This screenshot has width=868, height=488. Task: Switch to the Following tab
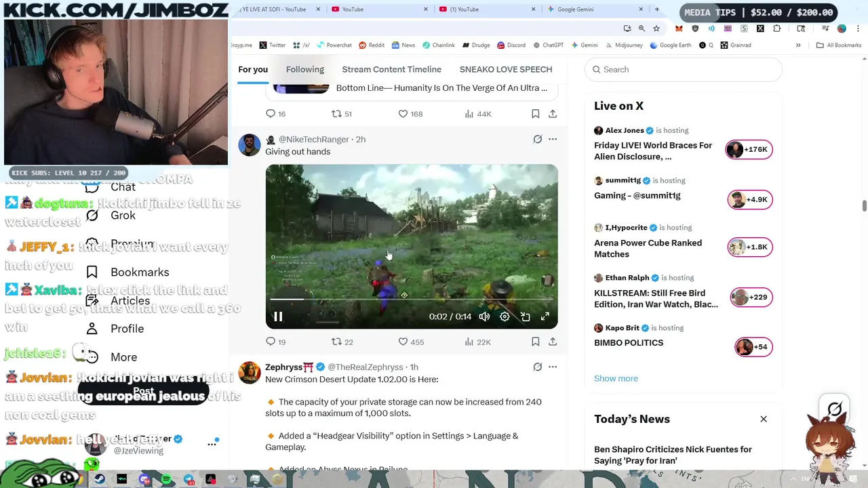click(x=305, y=69)
